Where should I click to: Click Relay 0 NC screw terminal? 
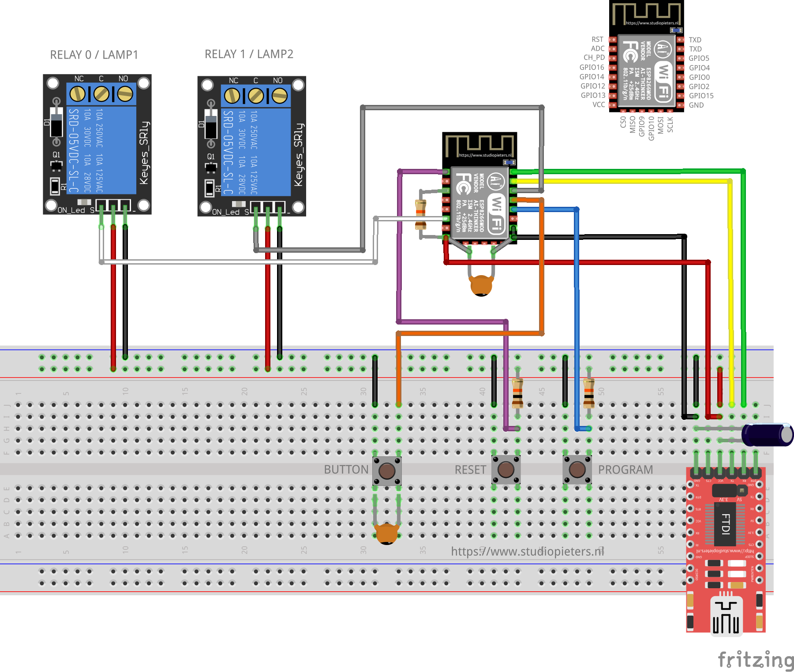(x=78, y=93)
